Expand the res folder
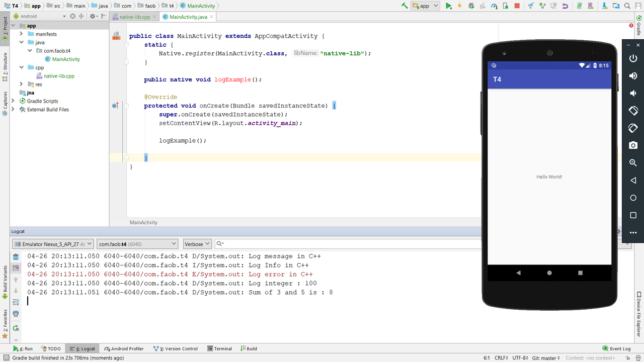The height and width of the screenshot is (362, 644). [22, 84]
